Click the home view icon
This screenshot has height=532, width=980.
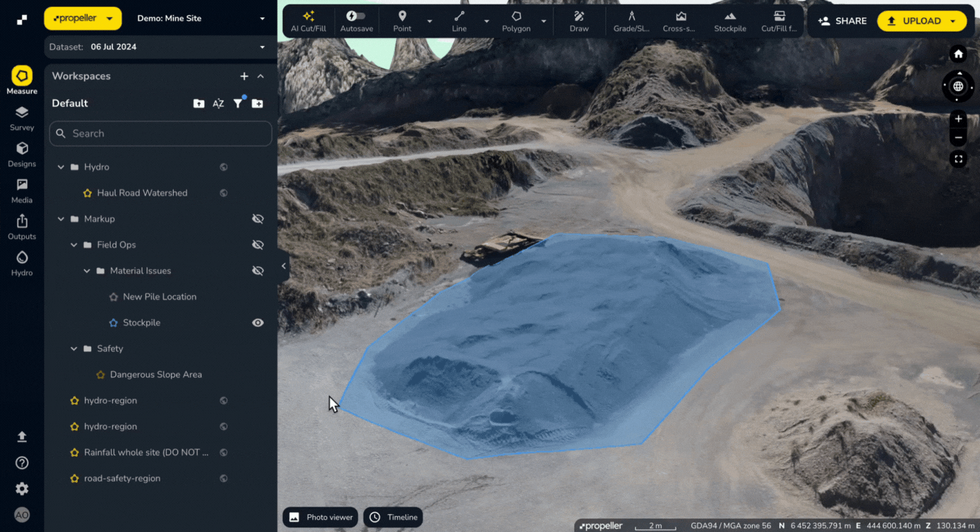pyautogui.click(x=958, y=54)
